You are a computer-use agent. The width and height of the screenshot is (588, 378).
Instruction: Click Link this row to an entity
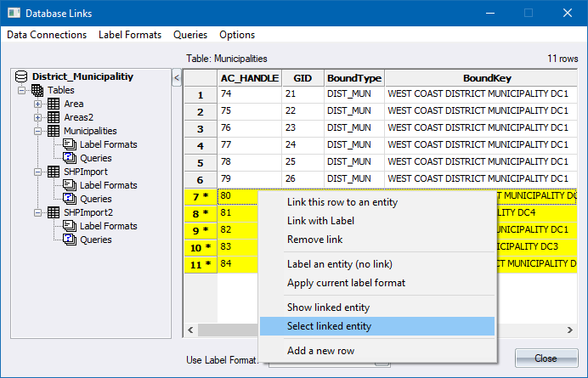pos(342,202)
